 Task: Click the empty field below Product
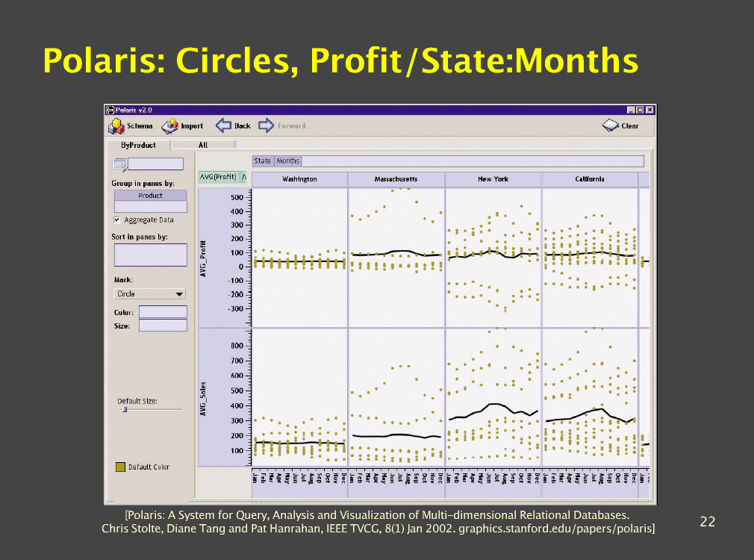[150, 207]
